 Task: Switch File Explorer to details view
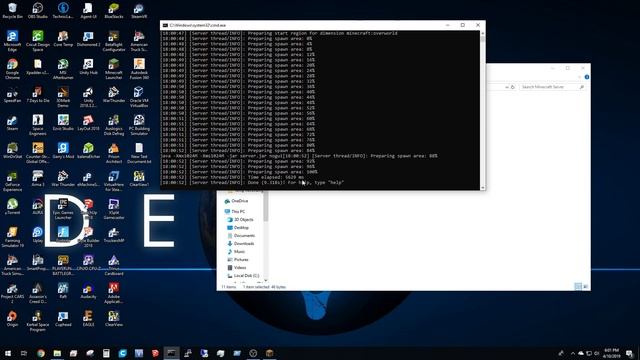pos(578,287)
